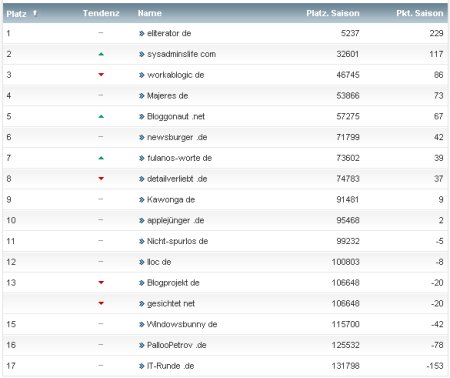Sort table by Platz column header
This screenshot has width=450, height=378.
coord(16,14)
